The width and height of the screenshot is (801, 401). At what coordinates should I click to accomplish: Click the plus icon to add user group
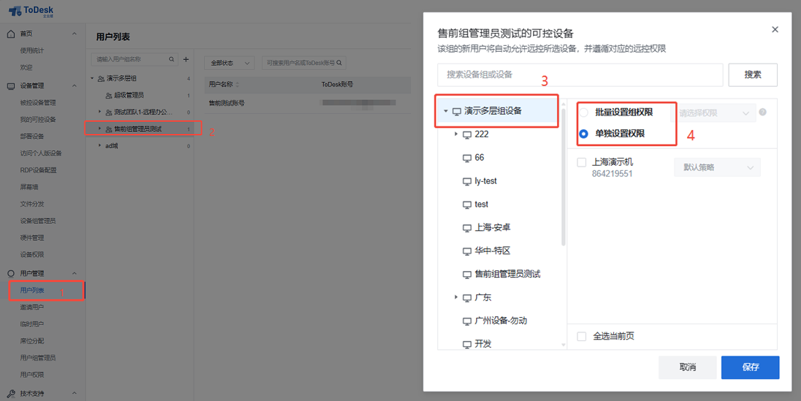(x=186, y=59)
